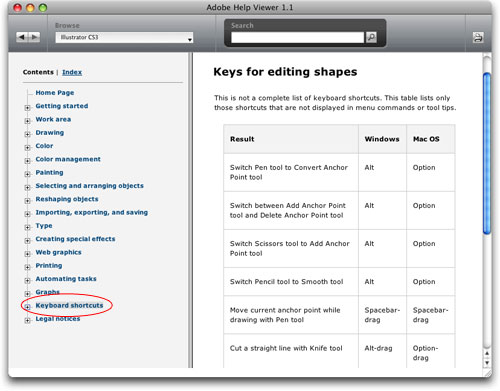Screen dimensions: 500x391
Task: Open the Home Page link
Action: click(55, 93)
